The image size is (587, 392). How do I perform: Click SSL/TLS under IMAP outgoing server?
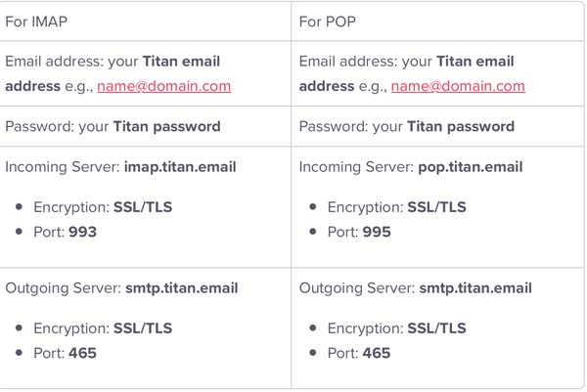[143, 328]
